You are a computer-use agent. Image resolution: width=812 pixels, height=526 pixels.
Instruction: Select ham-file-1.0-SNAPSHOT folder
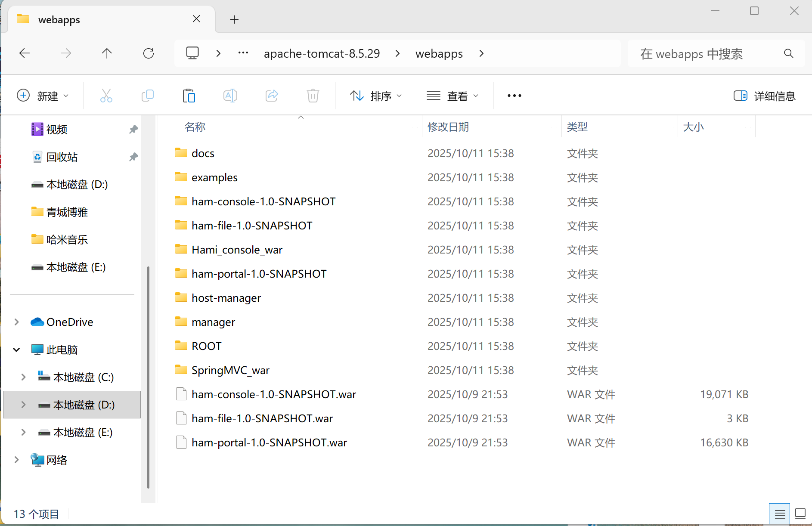252,226
